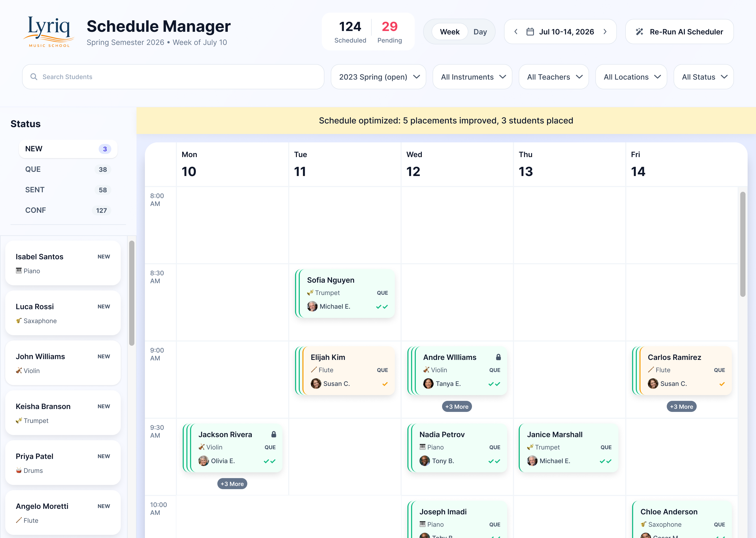
Task: Open the 2023 Spring (open) semester dropdown
Action: coord(378,77)
